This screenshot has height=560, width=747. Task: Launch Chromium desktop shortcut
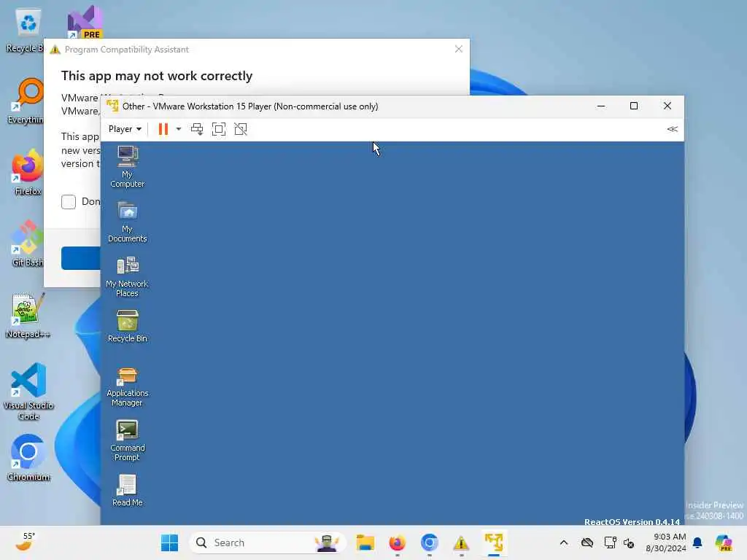tap(28, 458)
